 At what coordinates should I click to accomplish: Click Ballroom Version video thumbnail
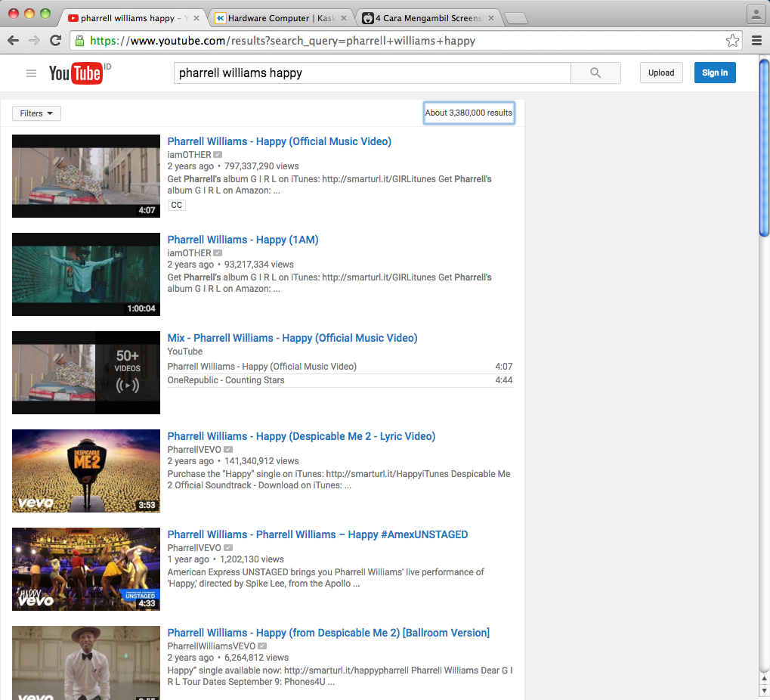tap(86, 663)
